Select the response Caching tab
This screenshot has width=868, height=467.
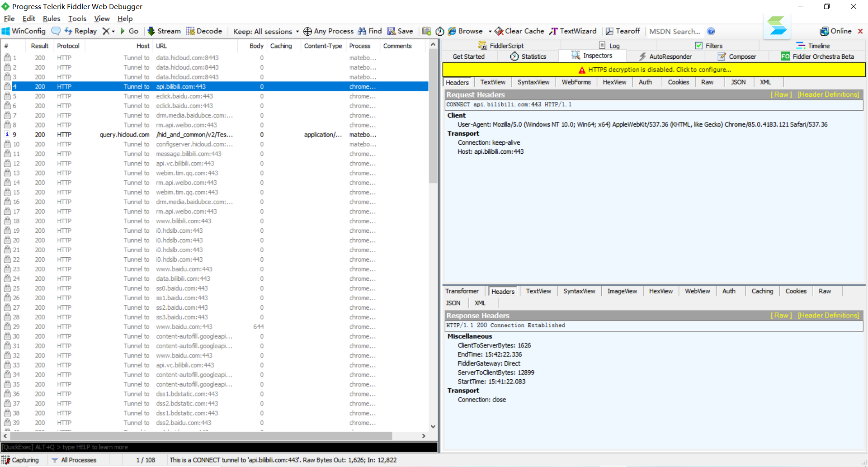click(x=762, y=291)
